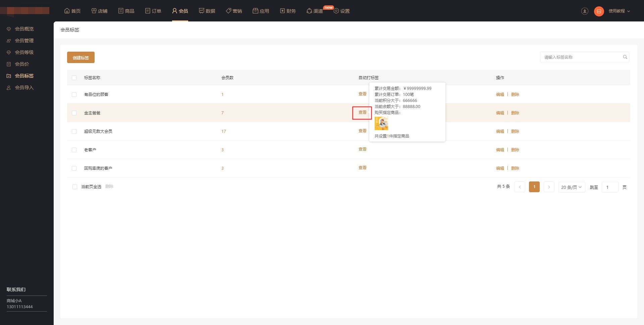
Task: Toggle the 当前页全选 checkbox
Action: point(75,187)
